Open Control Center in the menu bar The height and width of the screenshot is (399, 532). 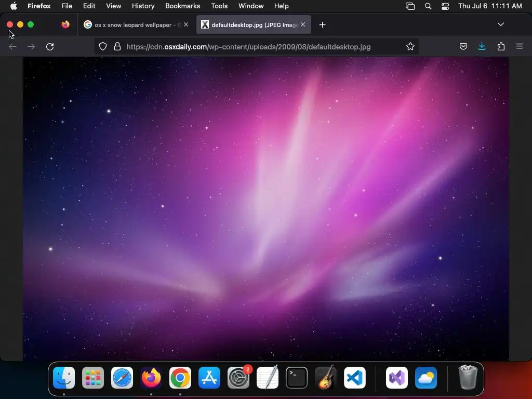tap(445, 6)
